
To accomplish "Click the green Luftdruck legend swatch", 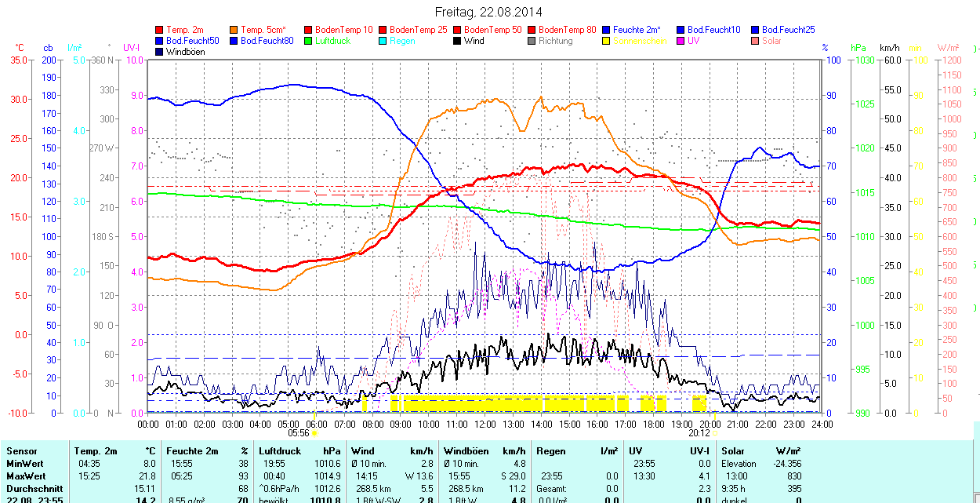I will (x=308, y=41).
